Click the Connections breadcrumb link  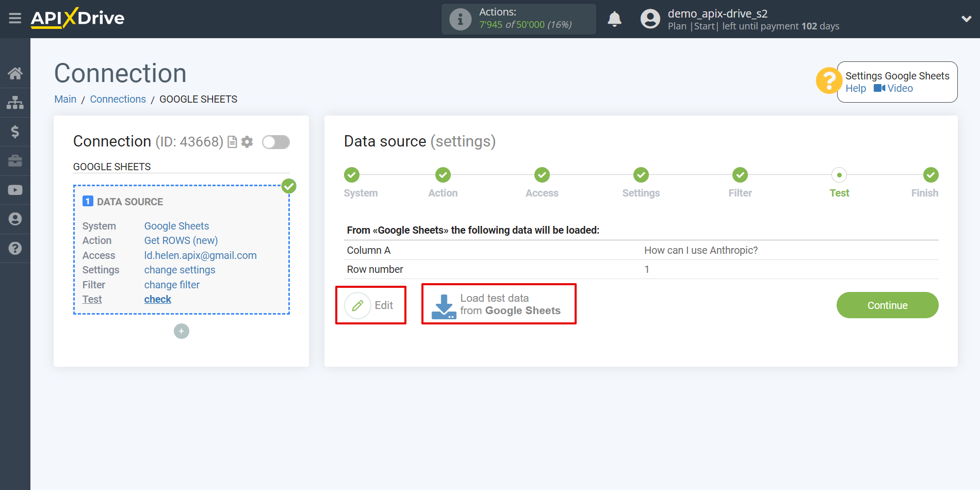coord(118,99)
